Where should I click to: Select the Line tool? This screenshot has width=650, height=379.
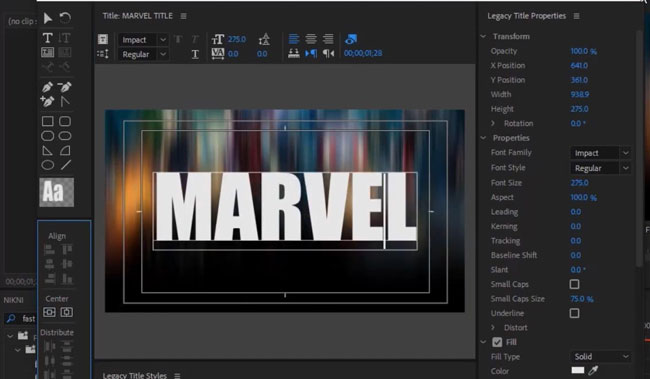(65, 165)
